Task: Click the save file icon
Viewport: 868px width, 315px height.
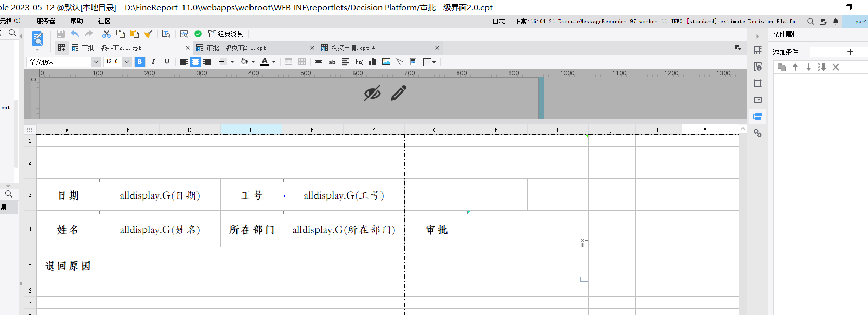Action: click(x=61, y=34)
